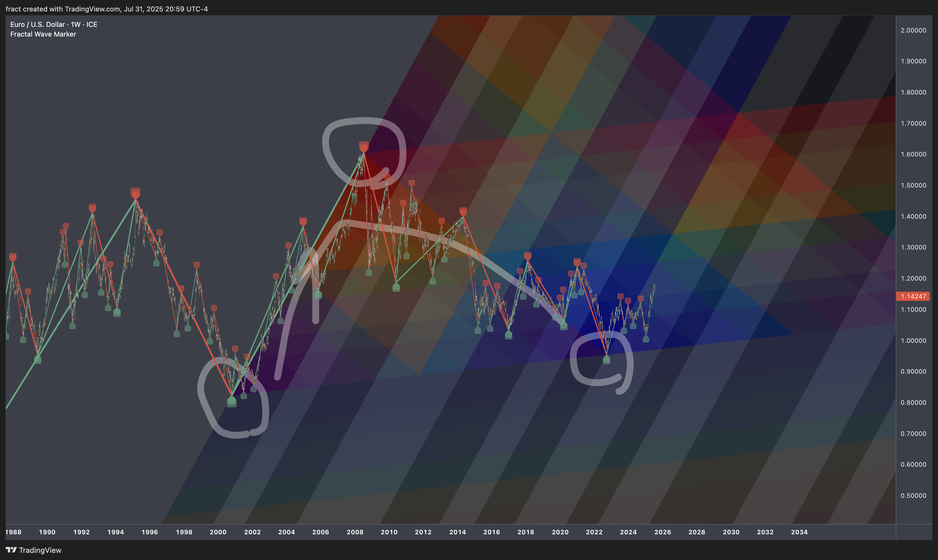Image resolution: width=938 pixels, height=560 pixels.
Task: Click the green bottom marker at the 2000-2001 low
Action: [232, 402]
